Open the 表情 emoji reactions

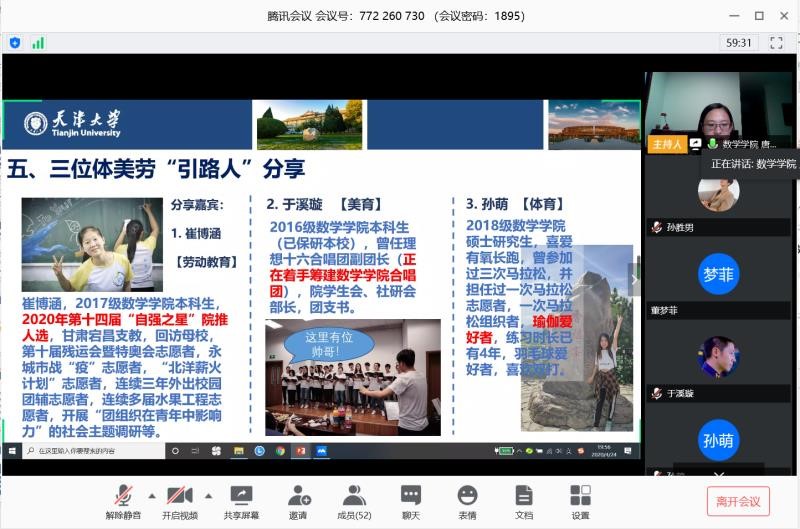pos(467,501)
